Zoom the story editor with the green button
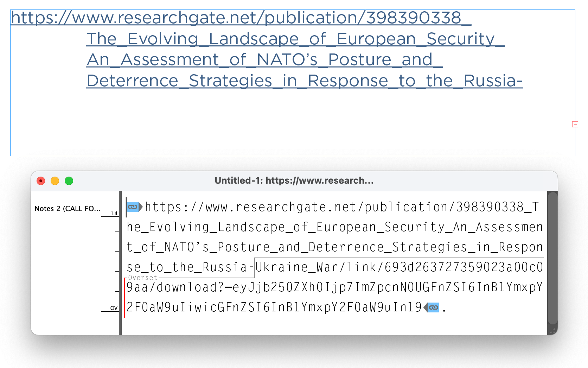 click(69, 181)
